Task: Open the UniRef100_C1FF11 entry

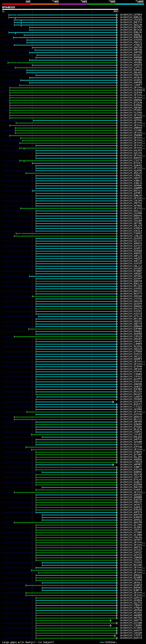Action: pos(131,67)
